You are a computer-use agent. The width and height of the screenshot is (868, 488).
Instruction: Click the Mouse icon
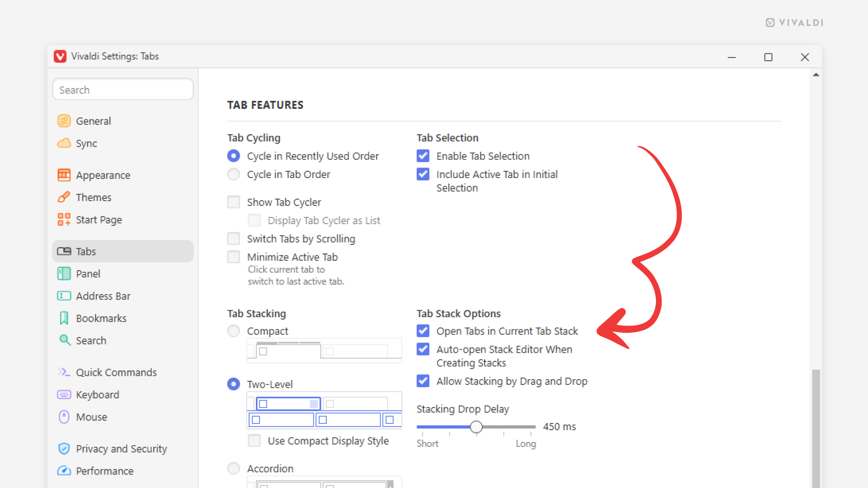pyautogui.click(x=64, y=417)
